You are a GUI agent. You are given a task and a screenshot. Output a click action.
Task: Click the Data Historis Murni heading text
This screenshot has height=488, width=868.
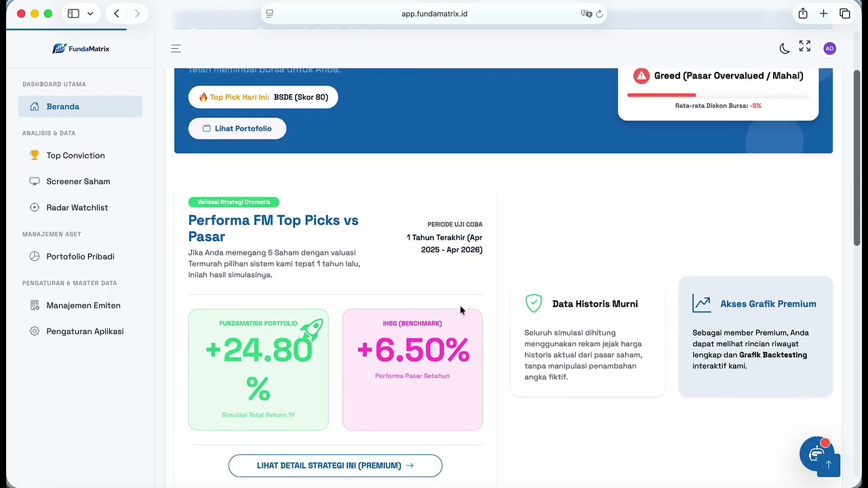click(x=595, y=304)
